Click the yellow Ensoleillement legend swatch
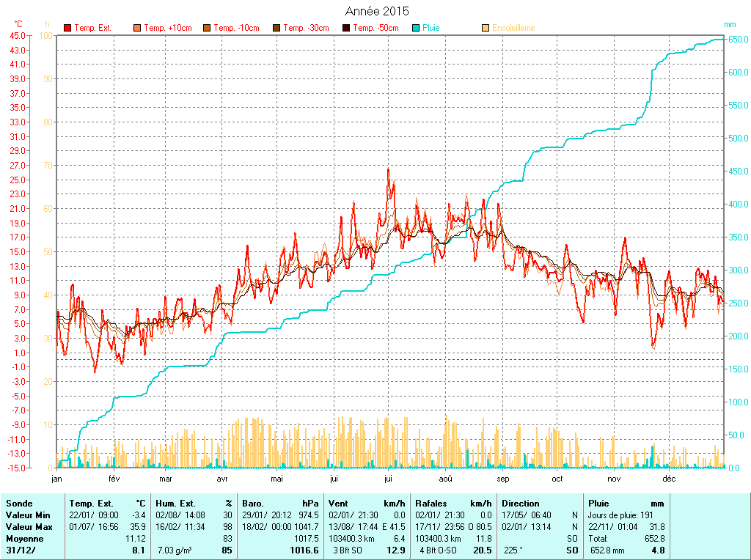 pos(486,28)
